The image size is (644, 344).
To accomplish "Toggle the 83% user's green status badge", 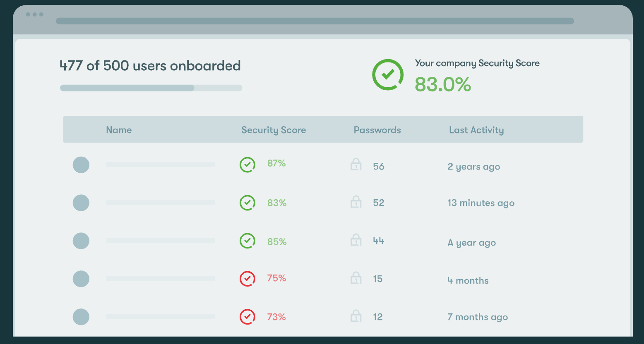I will (247, 203).
